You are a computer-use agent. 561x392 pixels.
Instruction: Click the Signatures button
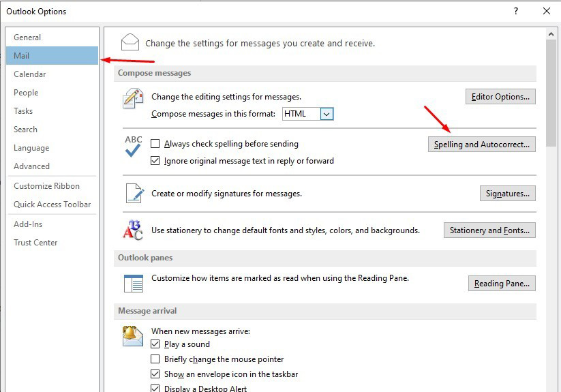507,194
